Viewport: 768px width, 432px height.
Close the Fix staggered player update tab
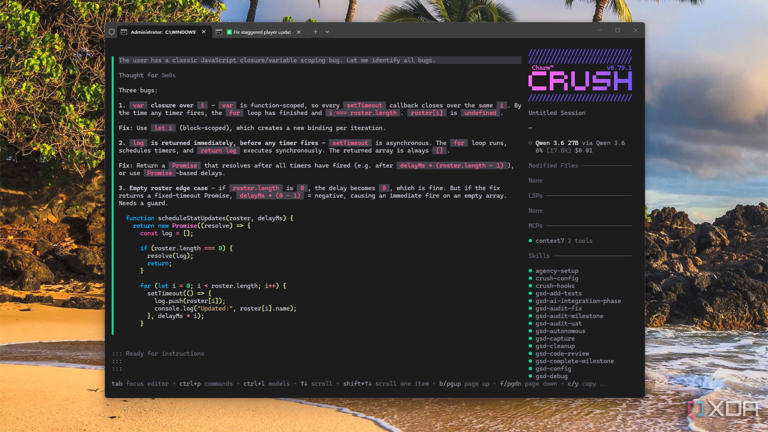[299, 32]
